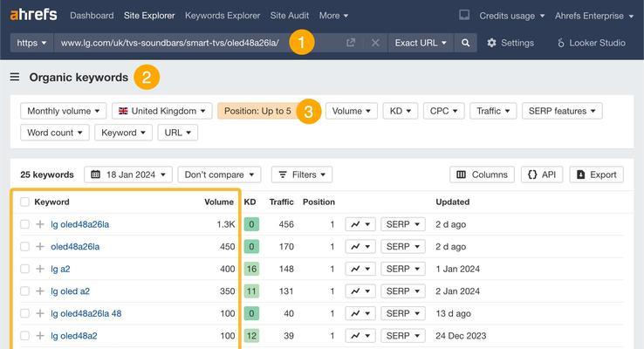Screen dimensions: 644x349
Task: Add 'oled48a26la' keyword with plus icon
Action: tap(40, 246)
